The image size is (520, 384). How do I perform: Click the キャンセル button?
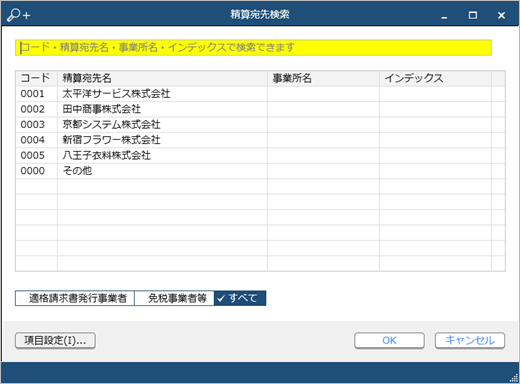coord(470,340)
